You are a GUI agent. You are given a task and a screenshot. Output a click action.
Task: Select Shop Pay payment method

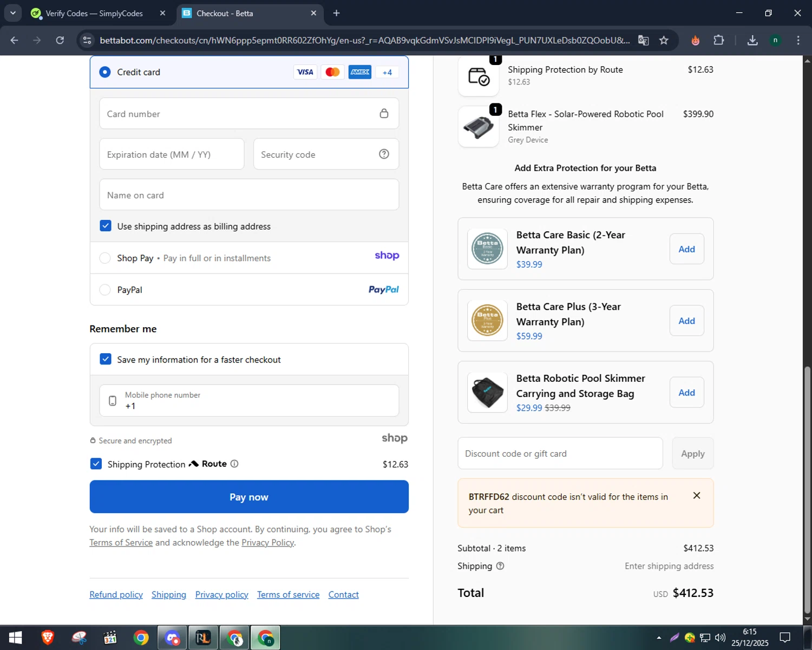(x=105, y=258)
